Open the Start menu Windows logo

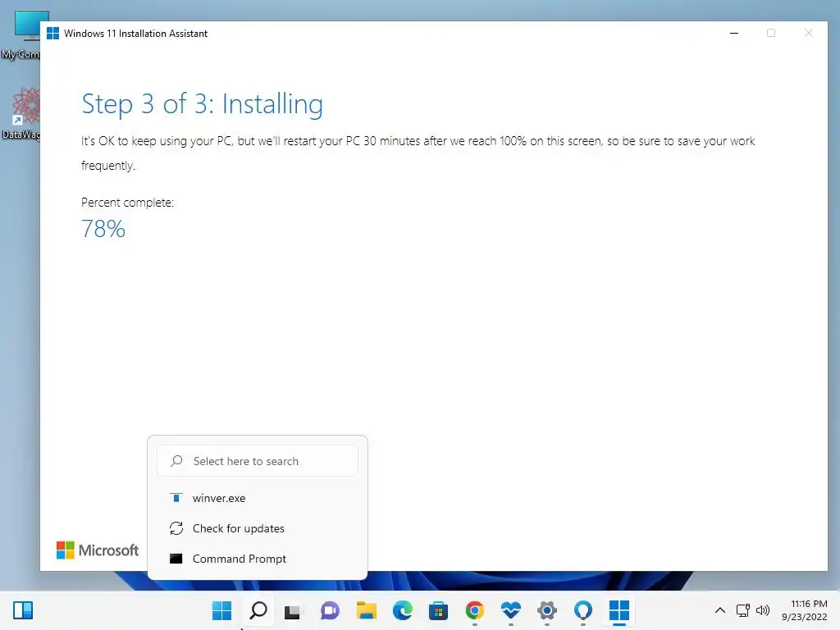[x=221, y=610]
